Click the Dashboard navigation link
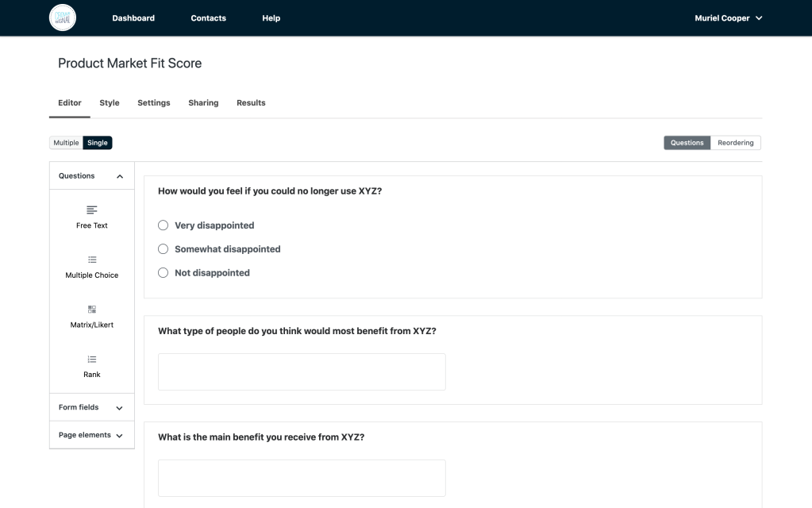This screenshot has width=812, height=508. [x=133, y=18]
